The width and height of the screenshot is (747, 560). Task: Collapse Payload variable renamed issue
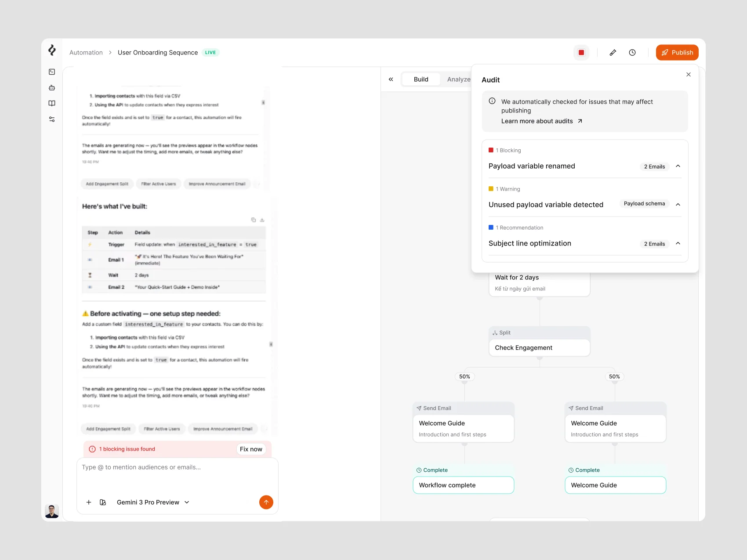click(678, 166)
